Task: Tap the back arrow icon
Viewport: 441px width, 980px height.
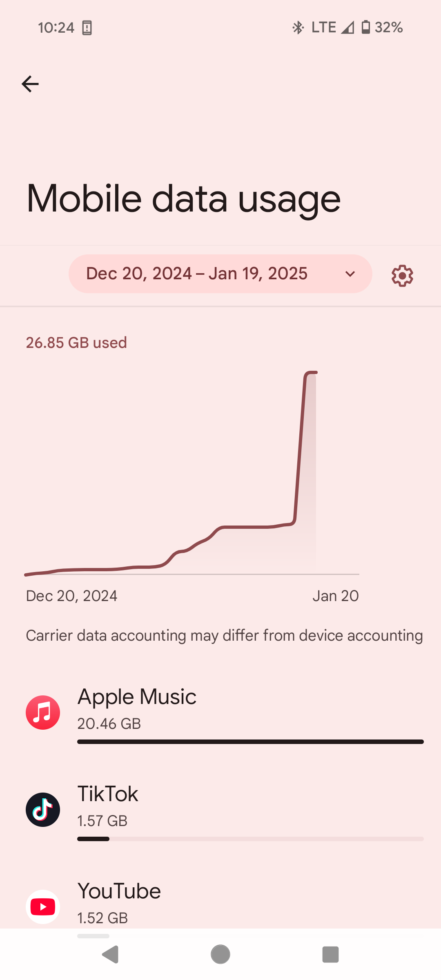Action: pyautogui.click(x=30, y=84)
